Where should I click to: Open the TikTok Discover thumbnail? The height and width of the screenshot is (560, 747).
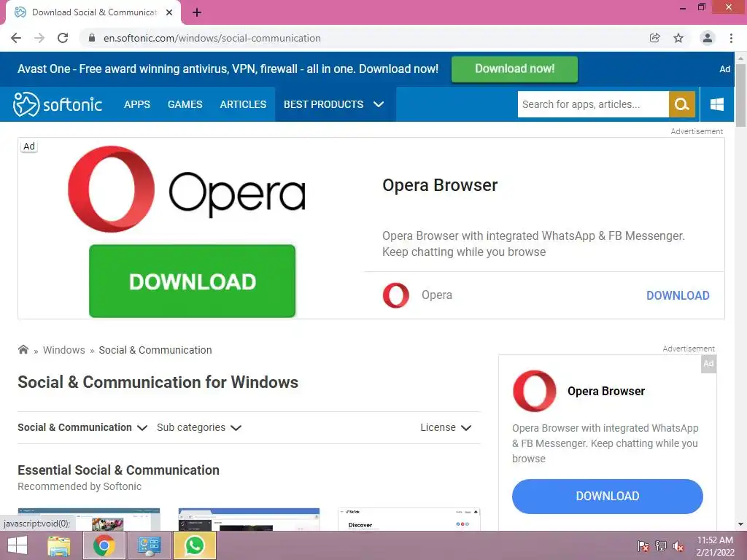click(x=409, y=519)
